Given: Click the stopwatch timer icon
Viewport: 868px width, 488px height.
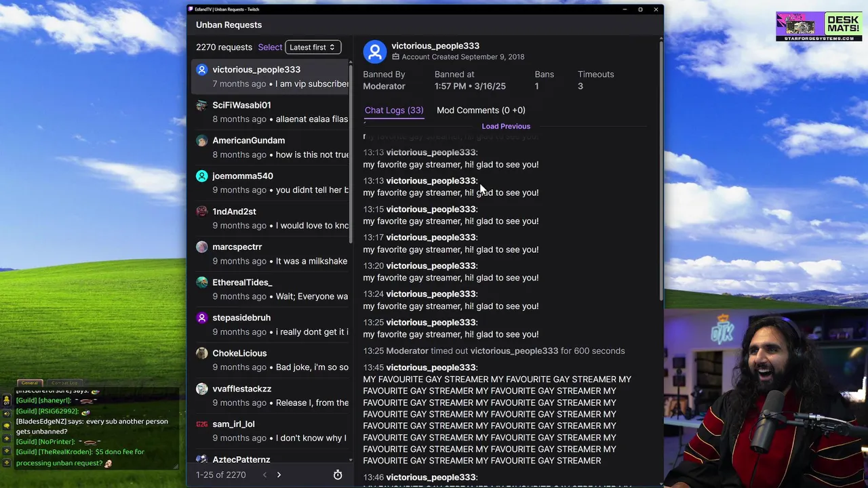Looking at the screenshot, I should click(x=338, y=475).
